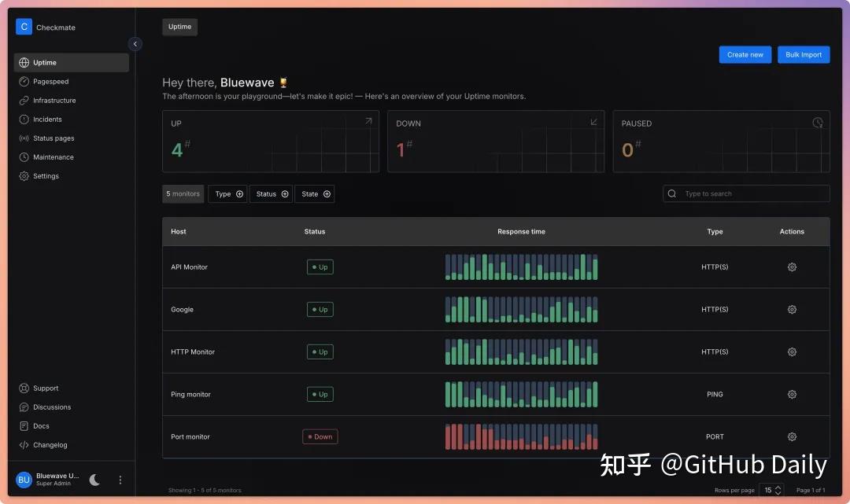Go to Infrastructure monitors
This screenshot has width=850, height=504.
(x=54, y=101)
